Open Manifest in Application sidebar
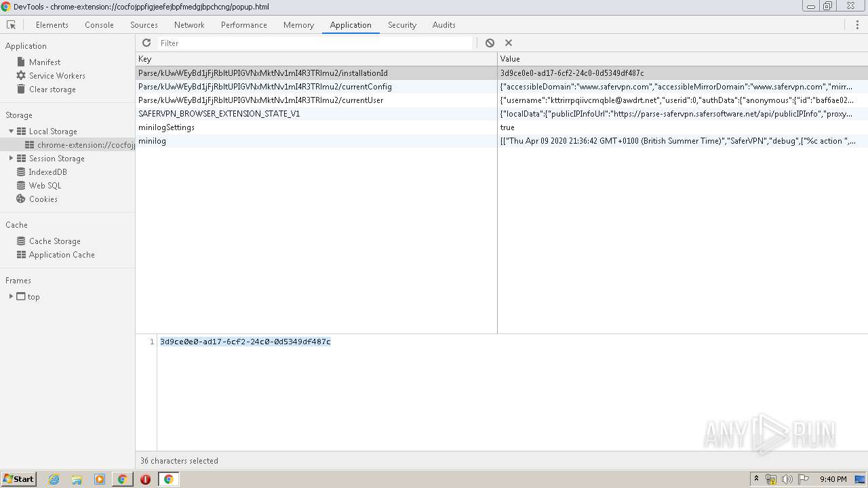 [44, 62]
